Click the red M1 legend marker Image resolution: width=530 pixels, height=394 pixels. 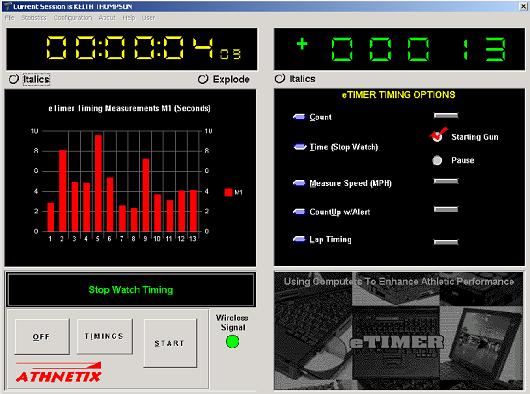pos(228,192)
